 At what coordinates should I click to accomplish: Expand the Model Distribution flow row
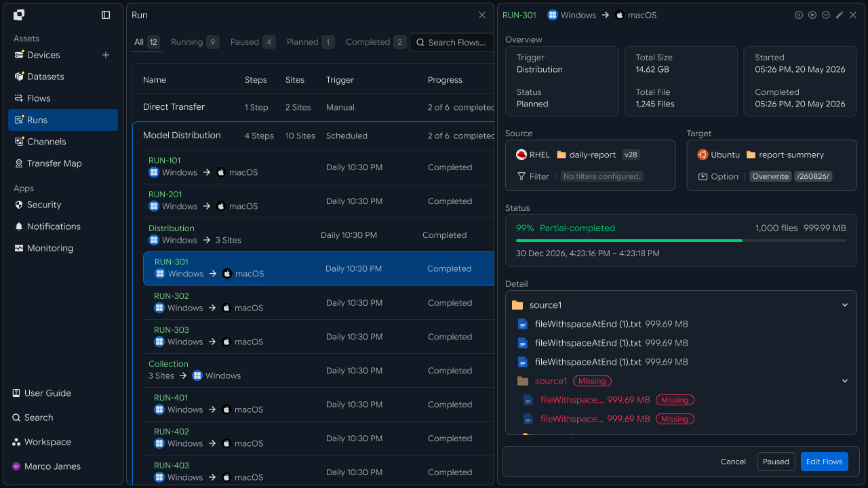tap(313, 136)
